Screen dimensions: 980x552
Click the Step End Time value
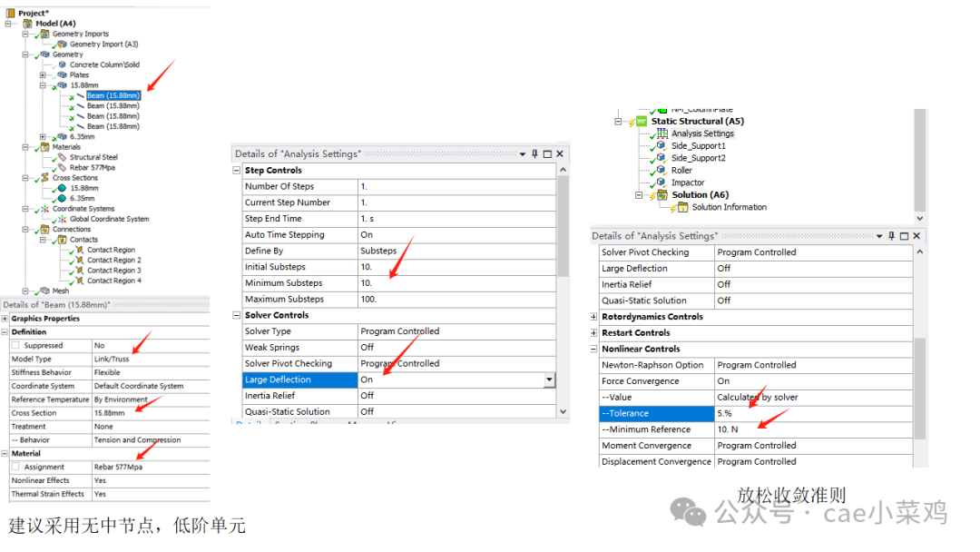pos(456,219)
